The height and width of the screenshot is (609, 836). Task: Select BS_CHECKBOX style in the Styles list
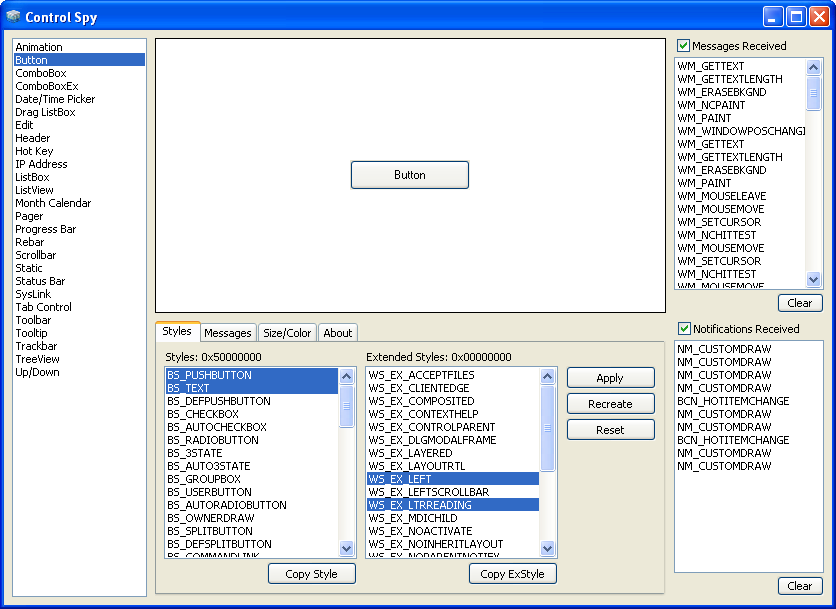coord(203,414)
